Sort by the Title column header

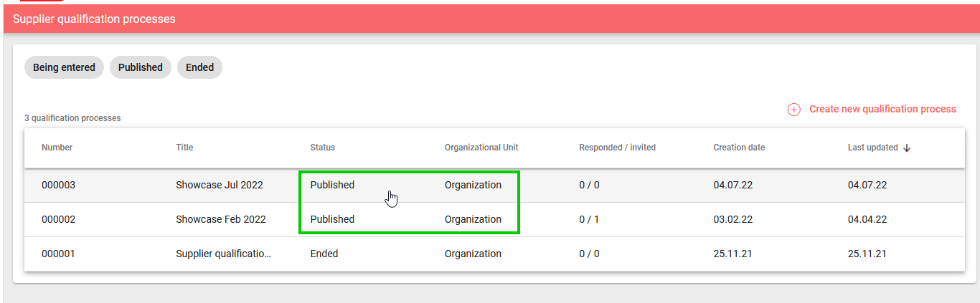coord(184,148)
